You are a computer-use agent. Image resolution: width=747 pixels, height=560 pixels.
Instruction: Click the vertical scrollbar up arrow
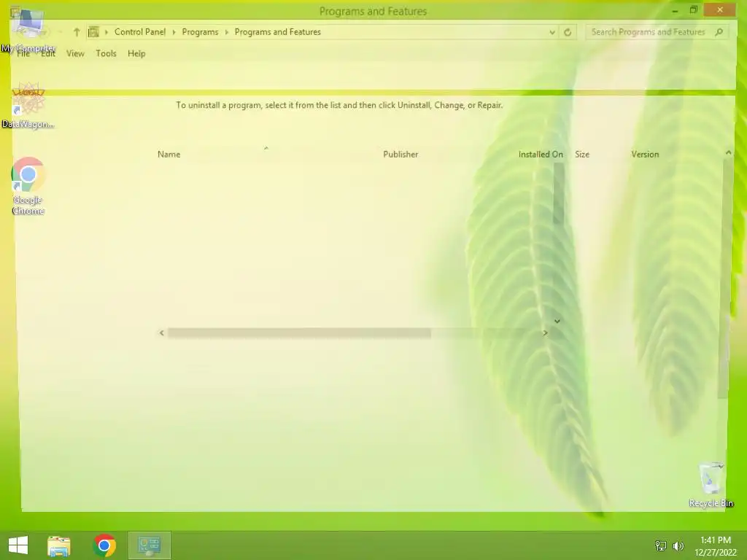729,152
